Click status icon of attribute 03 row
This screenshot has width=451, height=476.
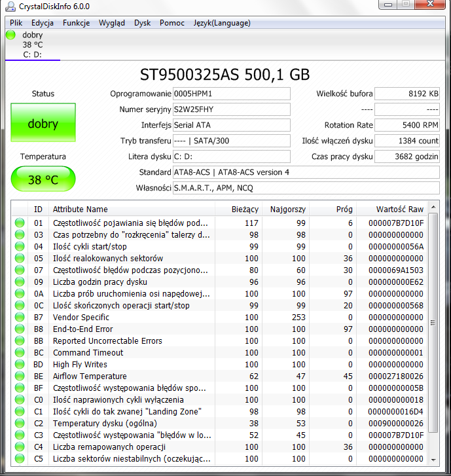pos(20,234)
